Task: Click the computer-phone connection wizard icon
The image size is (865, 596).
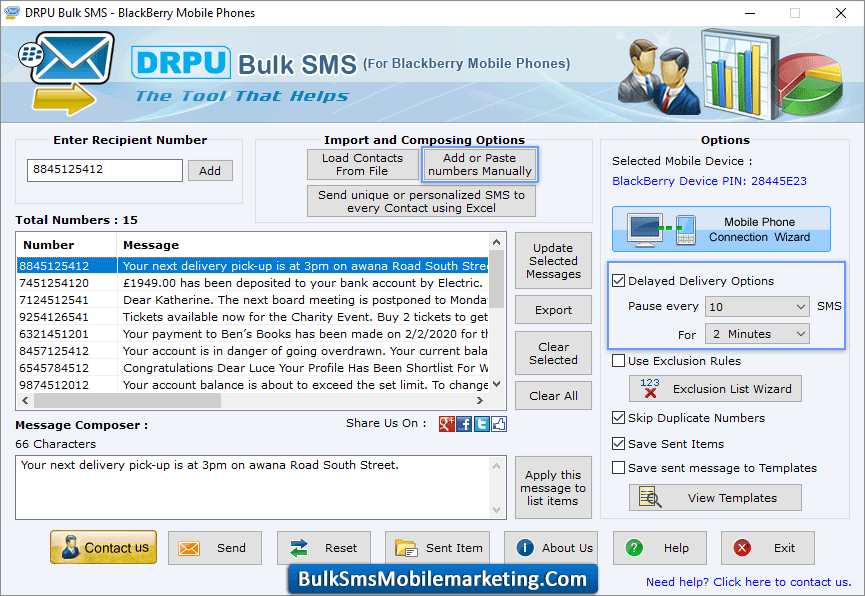Action: (x=661, y=230)
